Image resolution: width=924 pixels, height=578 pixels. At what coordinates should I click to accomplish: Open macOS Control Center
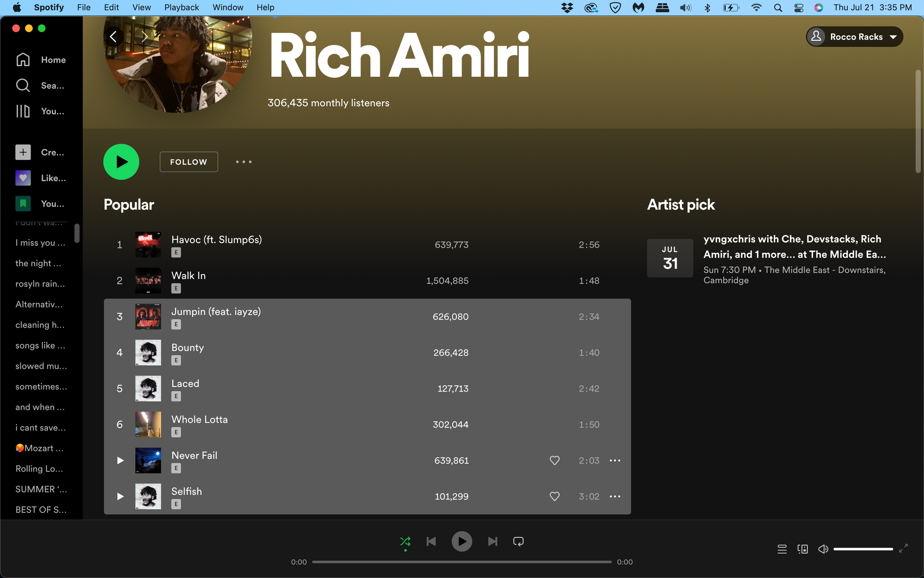click(x=799, y=7)
